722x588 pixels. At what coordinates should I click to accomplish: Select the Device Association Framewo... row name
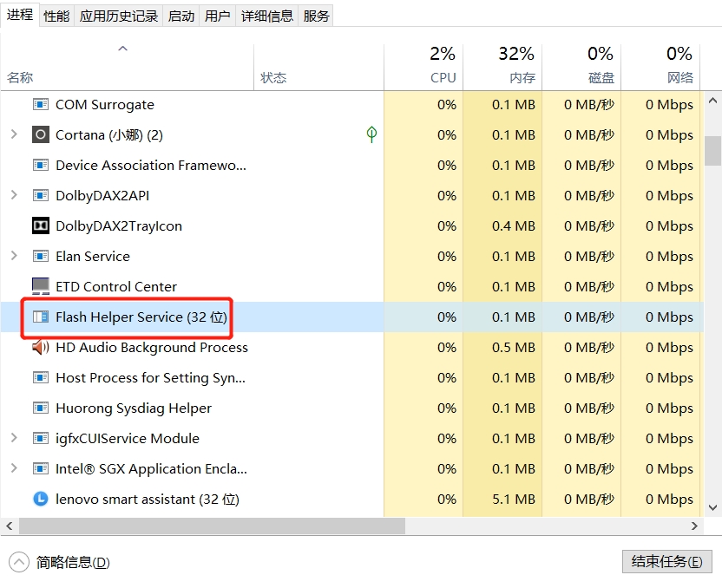point(151,165)
